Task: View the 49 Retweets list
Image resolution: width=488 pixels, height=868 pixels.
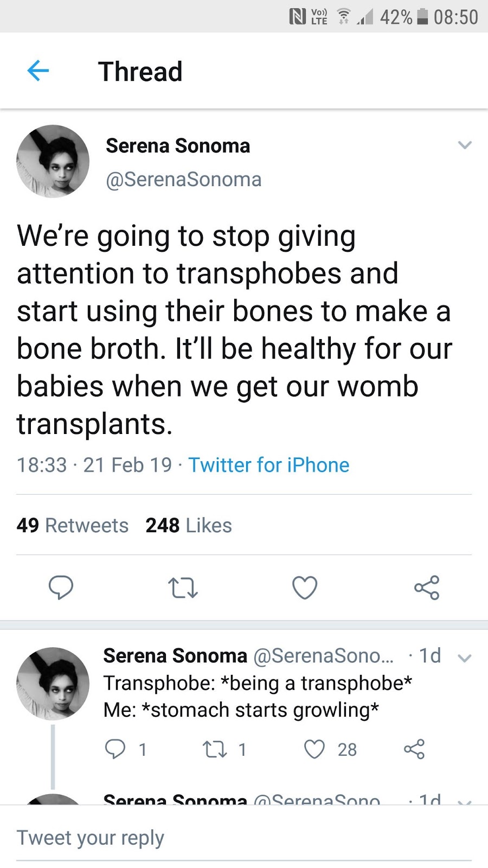Action: pos(73,525)
